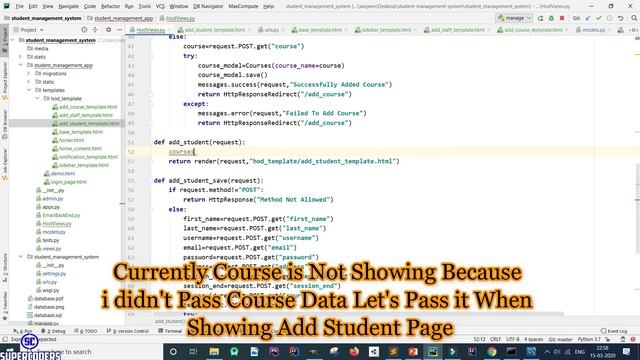Open the TODO tool window
The height and width of the screenshot is (360, 640).
[85, 331]
